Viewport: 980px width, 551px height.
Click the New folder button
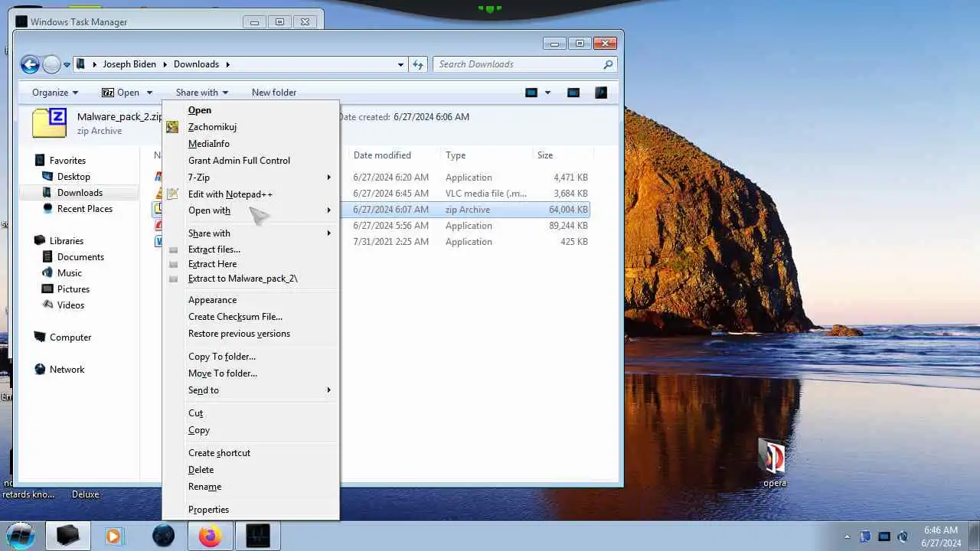(274, 93)
